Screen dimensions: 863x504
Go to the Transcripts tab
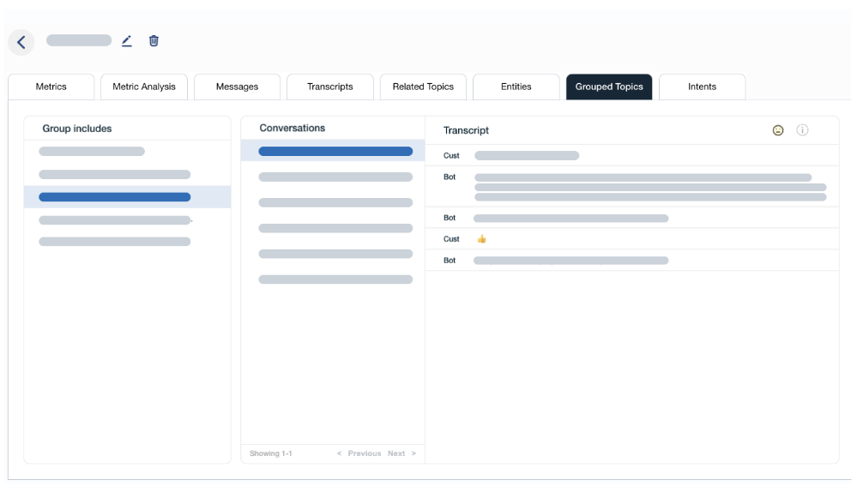point(329,87)
